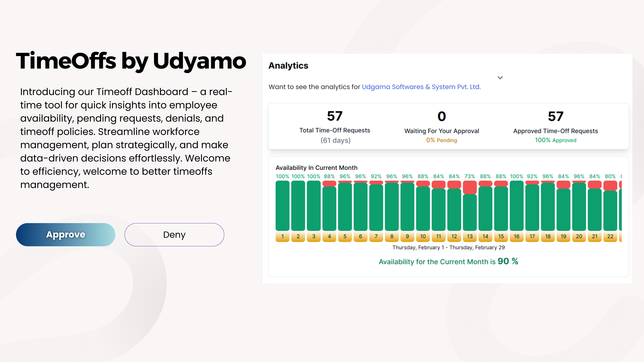Click the day 22 date label
This screenshot has width=644, height=362.
tap(610, 236)
